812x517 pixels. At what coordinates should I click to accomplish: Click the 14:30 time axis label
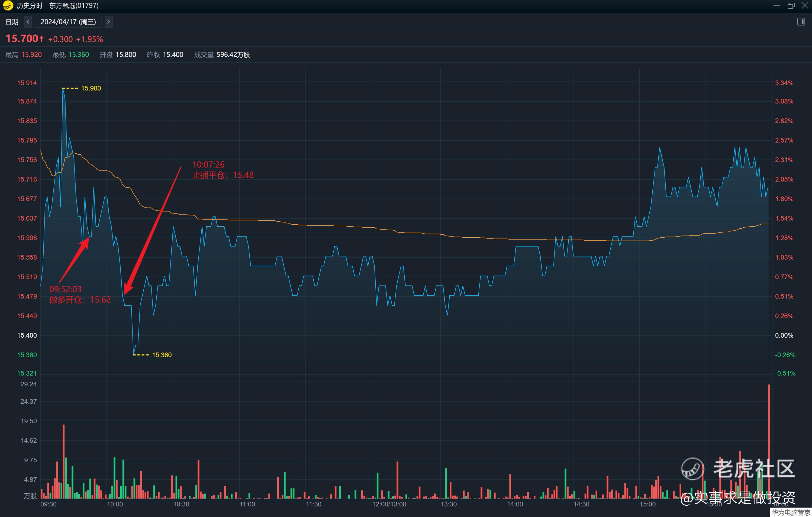point(581,505)
